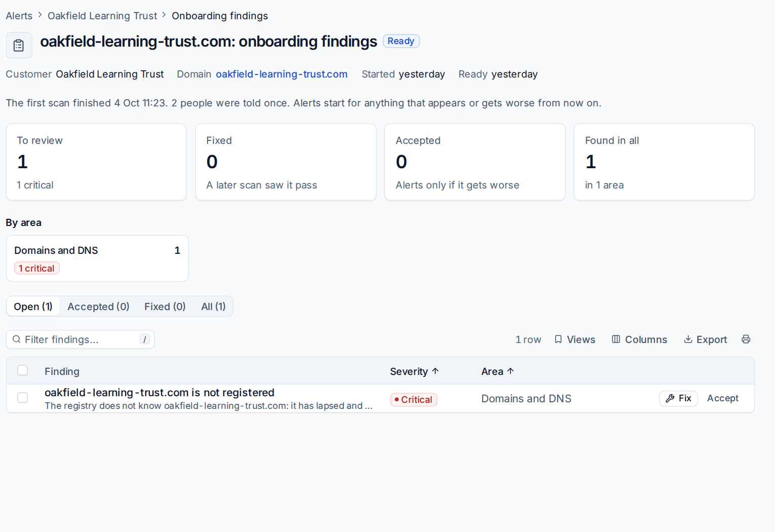The width and height of the screenshot is (775, 532).
Task: Open the Columns chooser
Action: tap(640, 339)
